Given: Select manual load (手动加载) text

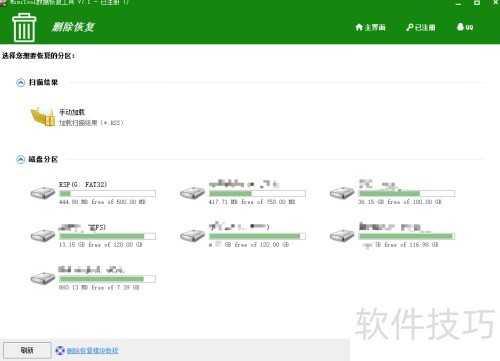Looking at the screenshot, I should 72,112.
